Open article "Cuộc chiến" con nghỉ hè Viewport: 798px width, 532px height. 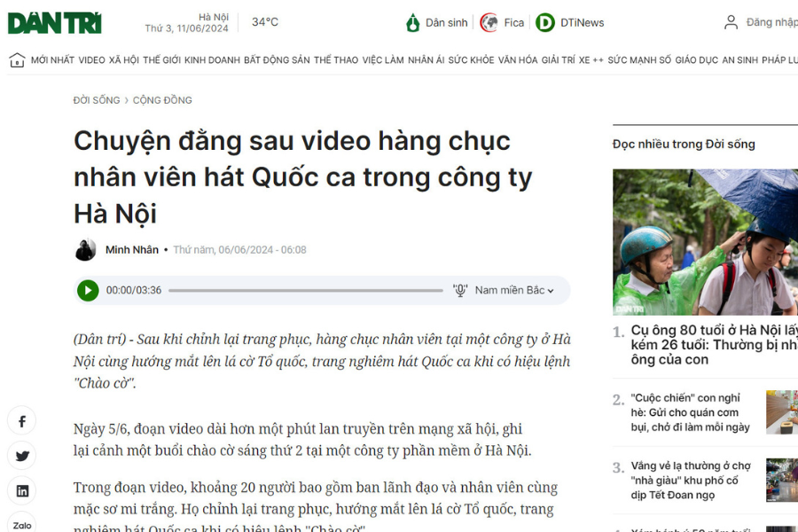690,412
